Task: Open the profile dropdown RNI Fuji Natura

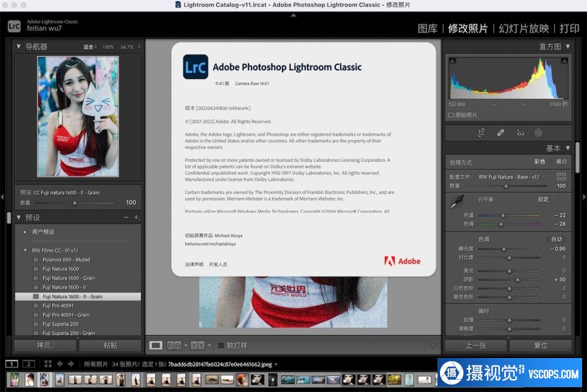Action: pos(512,177)
